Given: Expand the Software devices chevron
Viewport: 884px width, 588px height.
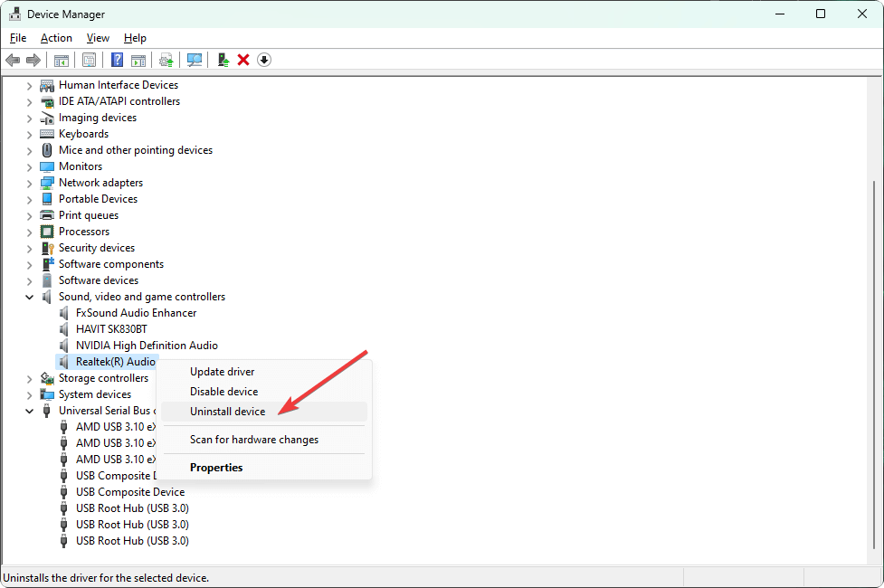Looking at the screenshot, I should point(29,281).
